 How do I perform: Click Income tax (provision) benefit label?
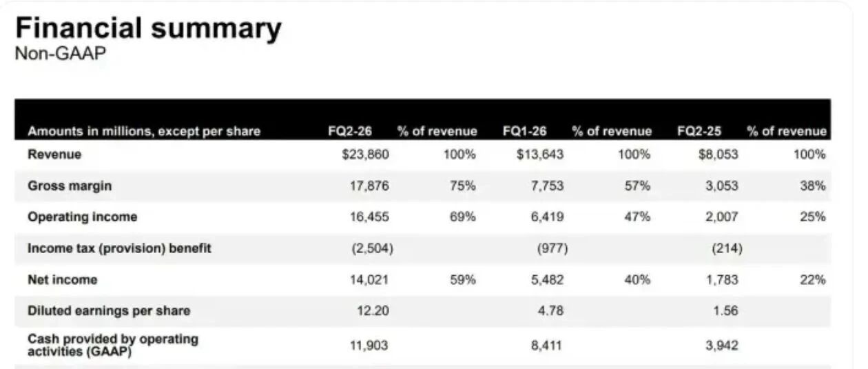tap(119, 248)
